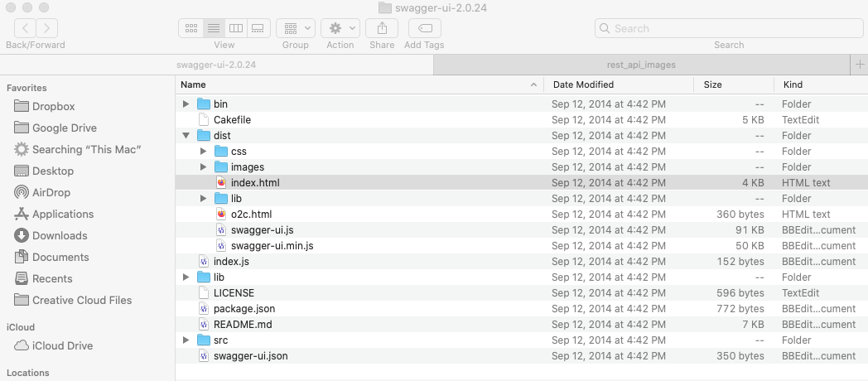868x381 pixels.
Task: Sort by the Kind column header
Action: 821,84
